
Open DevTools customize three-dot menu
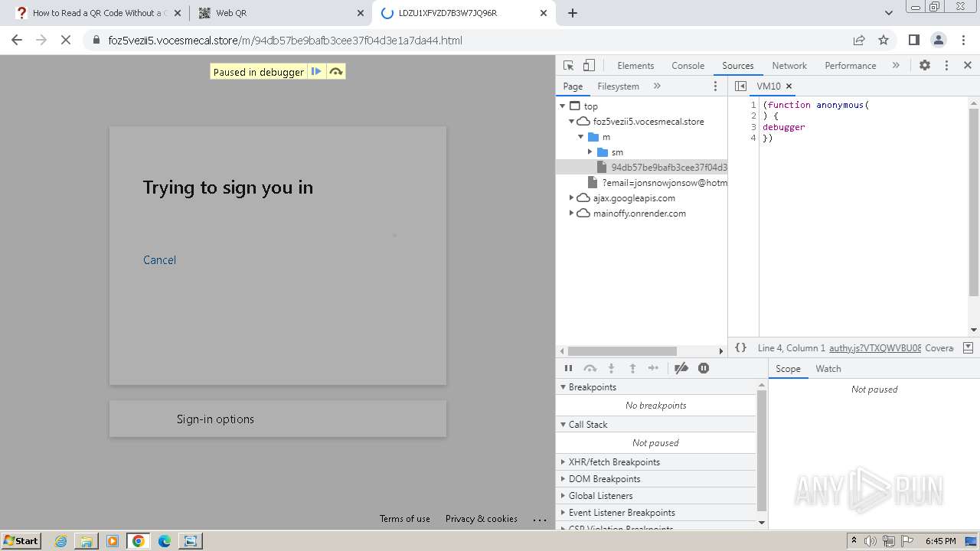click(946, 66)
